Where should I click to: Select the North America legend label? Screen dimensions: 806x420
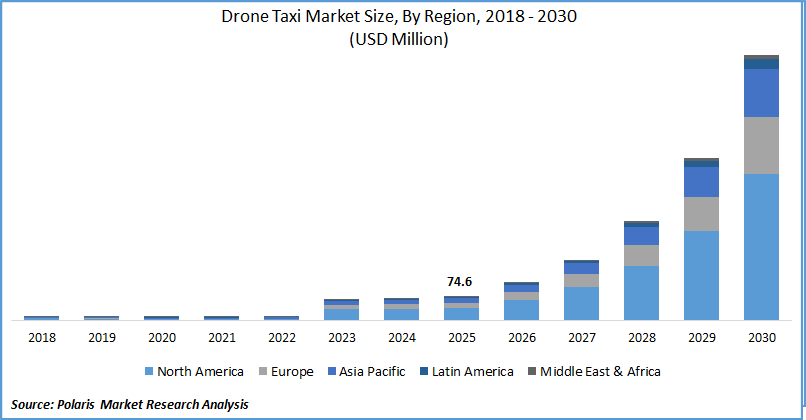200,372
